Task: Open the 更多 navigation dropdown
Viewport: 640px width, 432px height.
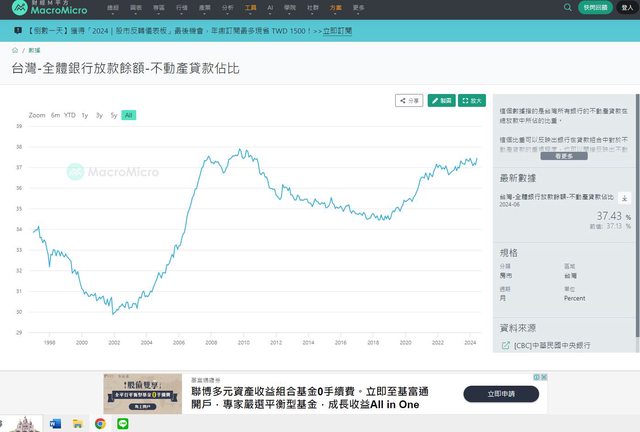Action: pyautogui.click(x=359, y=7)
